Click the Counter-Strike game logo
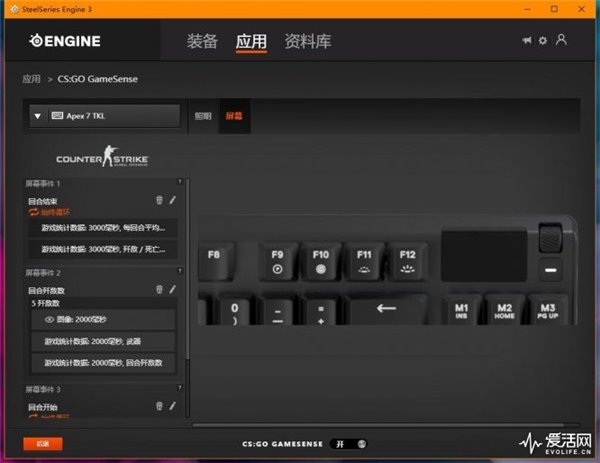Screen dimensions: 600x463 (102, 156)
